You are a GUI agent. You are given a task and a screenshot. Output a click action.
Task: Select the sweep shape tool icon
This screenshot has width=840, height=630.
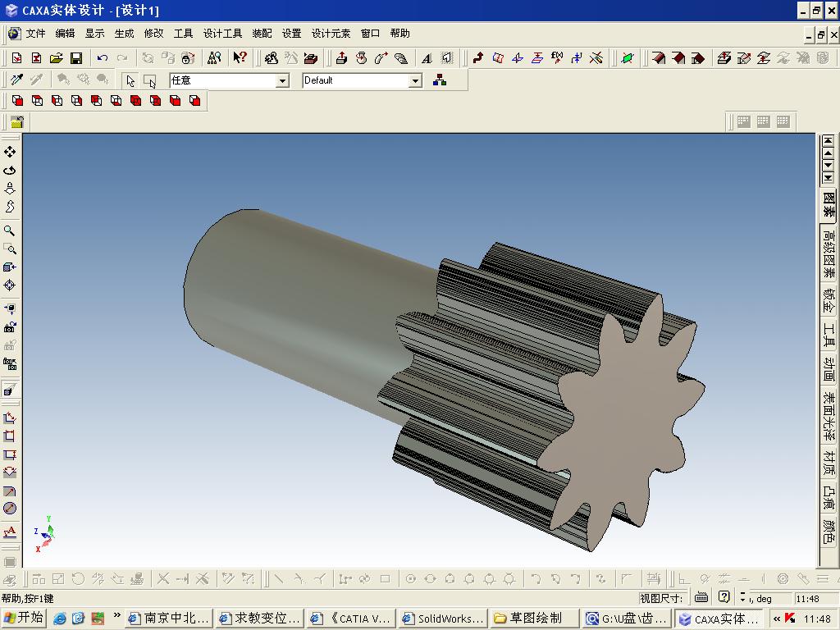tap(381, 58)
